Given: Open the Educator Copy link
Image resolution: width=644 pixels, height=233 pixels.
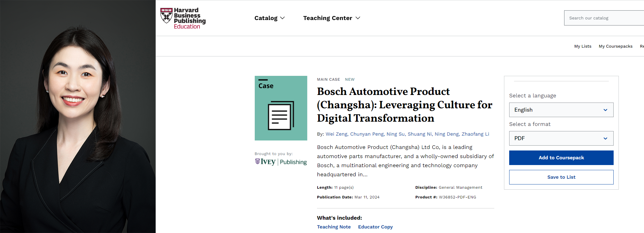Looking at the screenshot, I should pyautogui.click(x=375, y=227).
